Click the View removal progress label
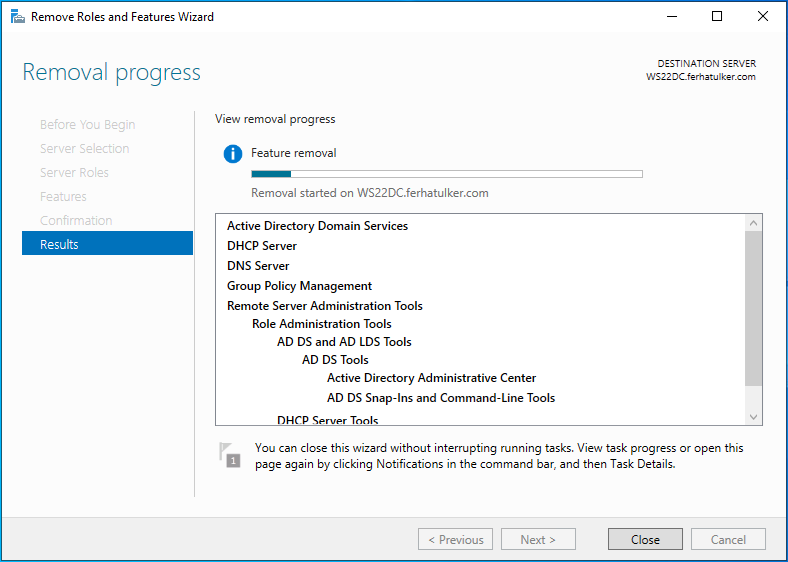 275,119
